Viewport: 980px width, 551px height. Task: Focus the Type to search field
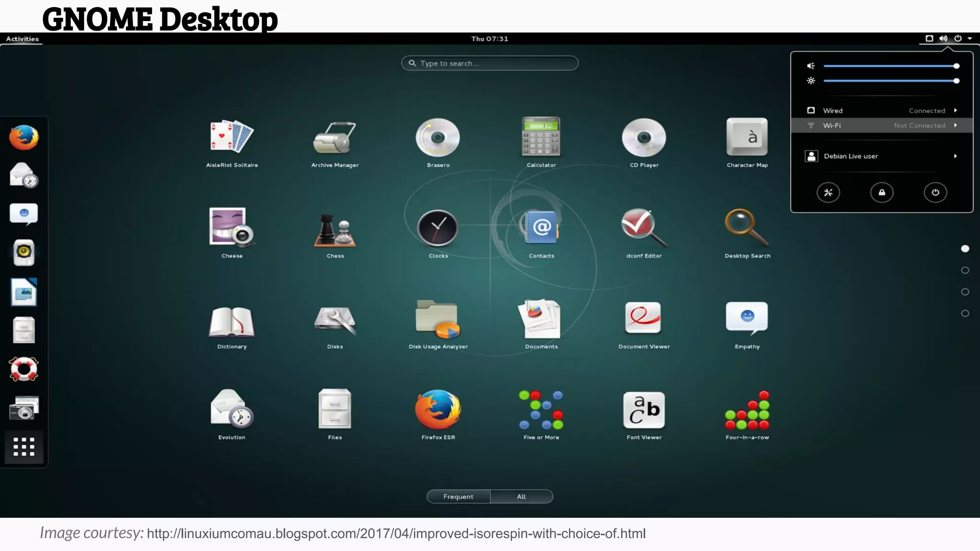[x=490, y=63]
